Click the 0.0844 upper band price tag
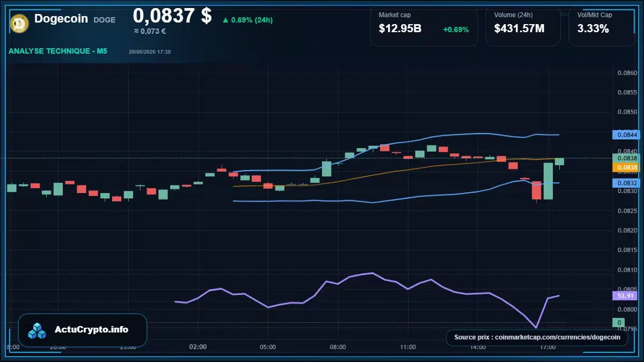The image size is (644, 362). pos(627,135)
